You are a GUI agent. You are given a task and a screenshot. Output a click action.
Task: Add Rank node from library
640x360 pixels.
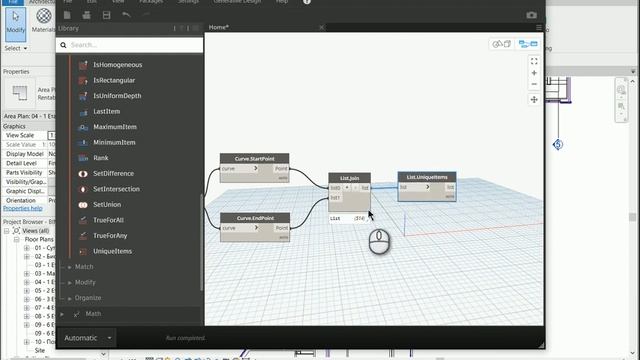tap(100, 158)
